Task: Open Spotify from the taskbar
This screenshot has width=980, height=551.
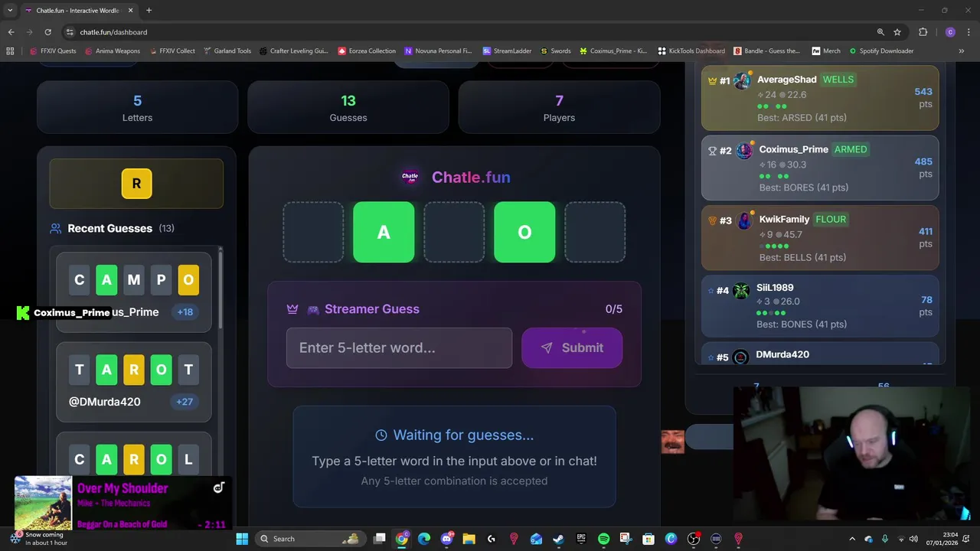Action: click(603, 539)
